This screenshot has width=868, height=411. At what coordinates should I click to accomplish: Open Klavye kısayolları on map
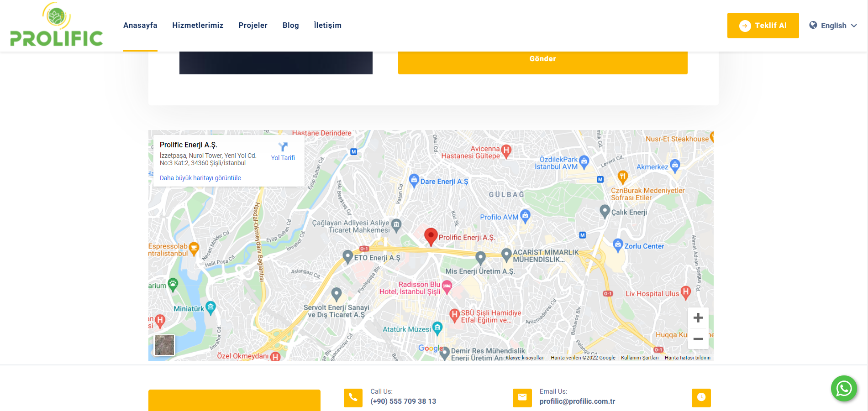pyautogui.click(x=525, y=358)
